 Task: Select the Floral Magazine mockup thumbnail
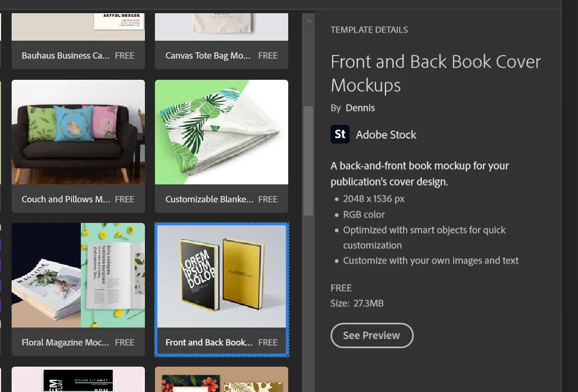point(78,275)
